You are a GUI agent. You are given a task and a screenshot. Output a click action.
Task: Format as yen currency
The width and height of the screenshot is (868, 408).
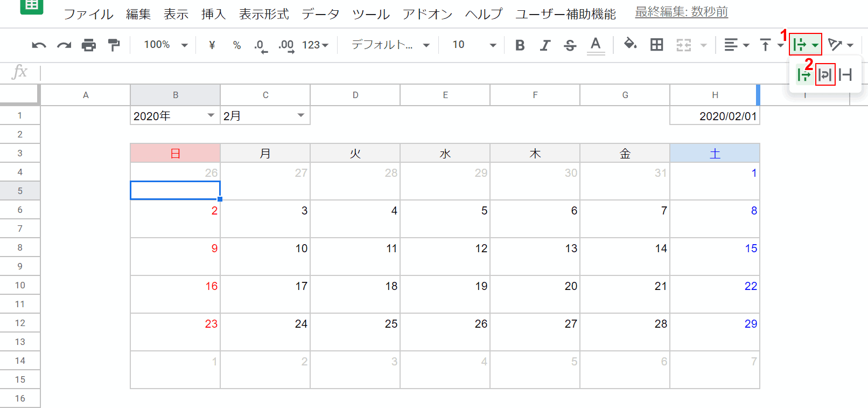pyautogui.click(x=212, y=45)
